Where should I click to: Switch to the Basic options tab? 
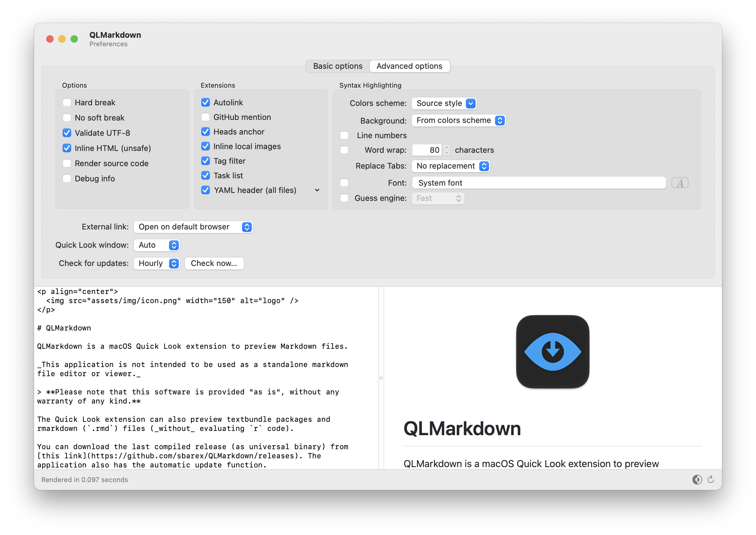338,66
